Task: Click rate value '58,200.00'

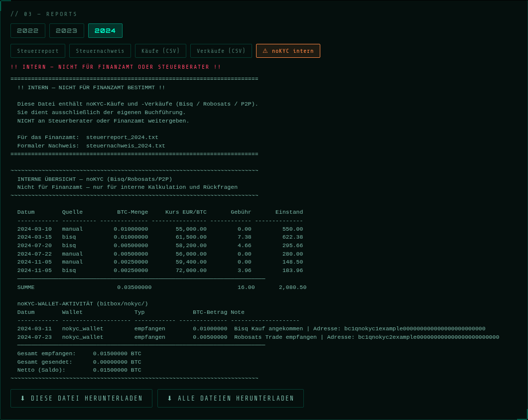Action: pos(191,246)
